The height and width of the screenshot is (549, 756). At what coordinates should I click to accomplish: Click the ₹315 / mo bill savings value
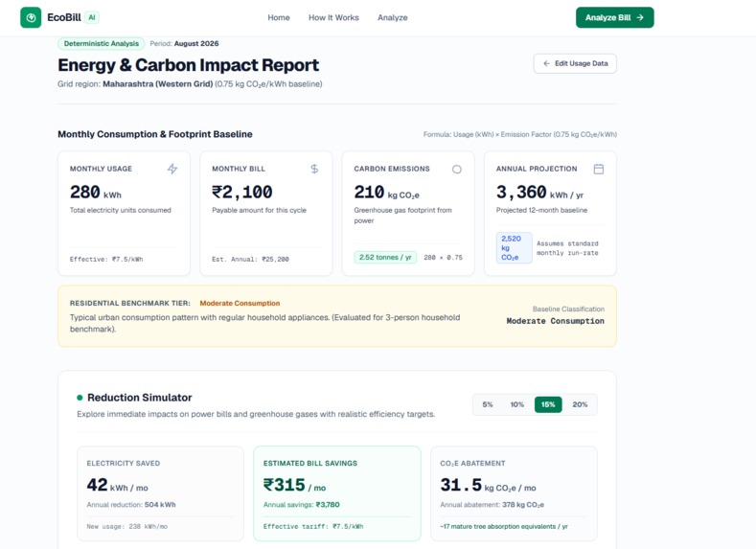[294, 485]
